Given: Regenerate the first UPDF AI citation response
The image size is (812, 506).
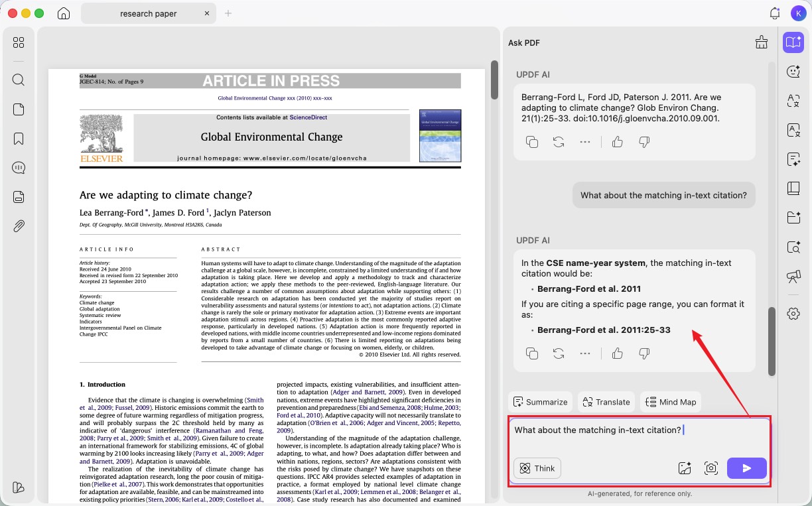Looking at the screenshot, I should [x=559, y=142].
